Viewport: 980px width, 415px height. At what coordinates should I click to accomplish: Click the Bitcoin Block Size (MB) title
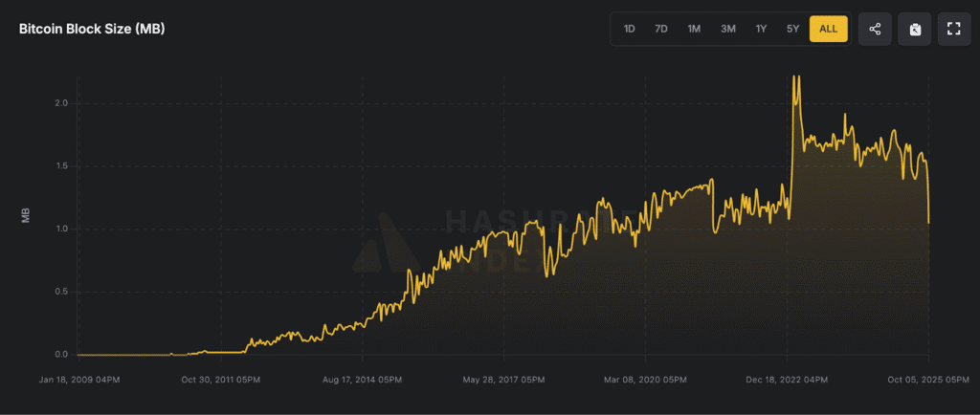(x=92, y=29)
